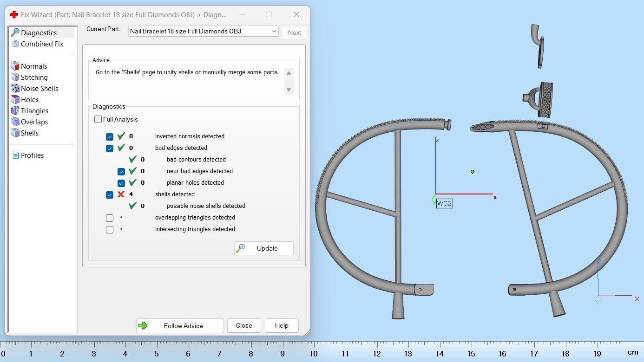Click 'possible noise shells detected' text
This screenshot has height=362, width=644.
(206, 206)
